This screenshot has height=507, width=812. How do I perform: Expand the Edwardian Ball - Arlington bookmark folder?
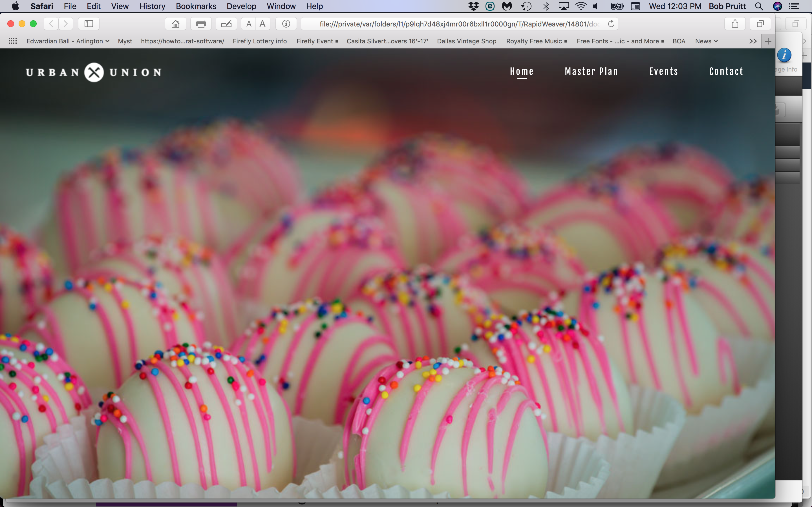coord(68,41)
